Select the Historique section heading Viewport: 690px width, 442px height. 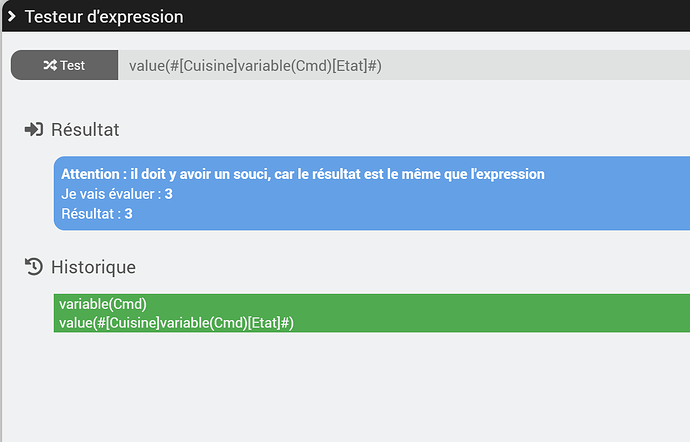93,267
